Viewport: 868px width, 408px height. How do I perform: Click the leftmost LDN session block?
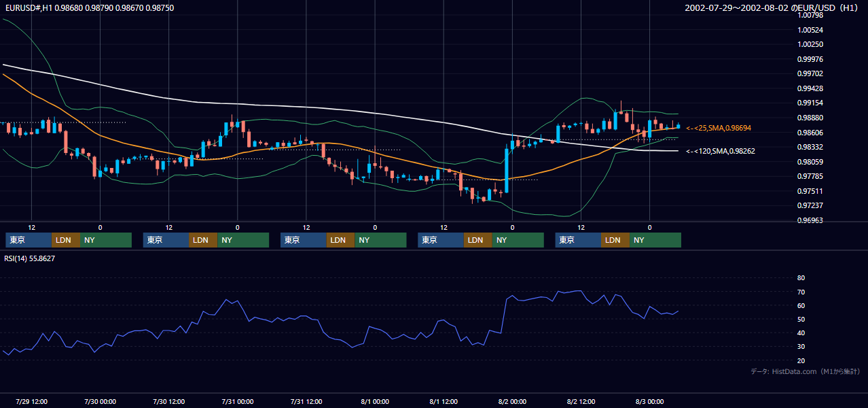[66, 240]
